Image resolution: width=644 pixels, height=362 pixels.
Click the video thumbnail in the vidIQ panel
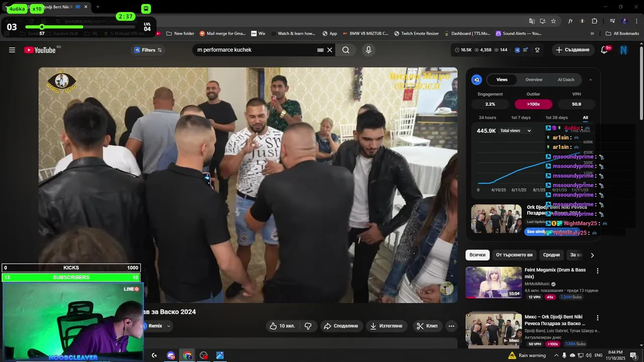(496, 219)
